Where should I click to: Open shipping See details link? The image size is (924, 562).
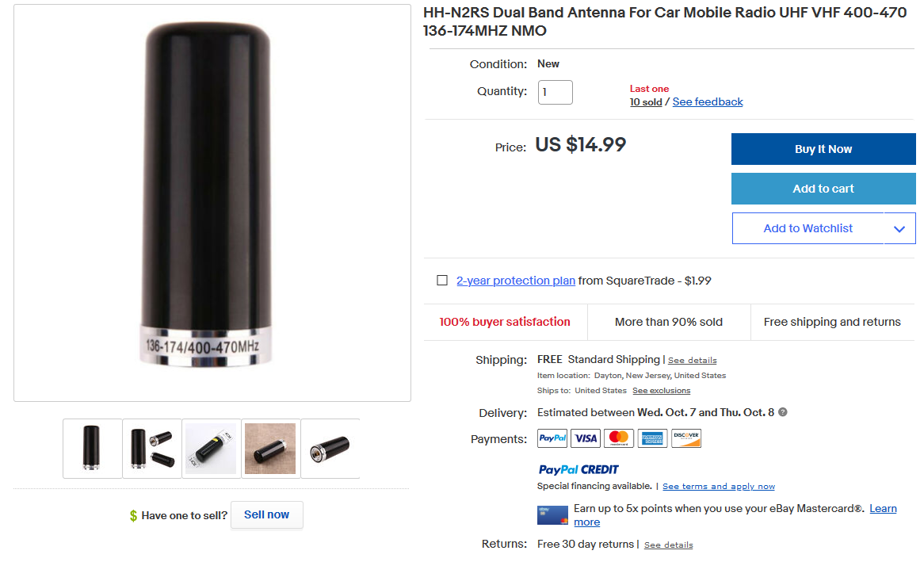[x=692, y=361]
